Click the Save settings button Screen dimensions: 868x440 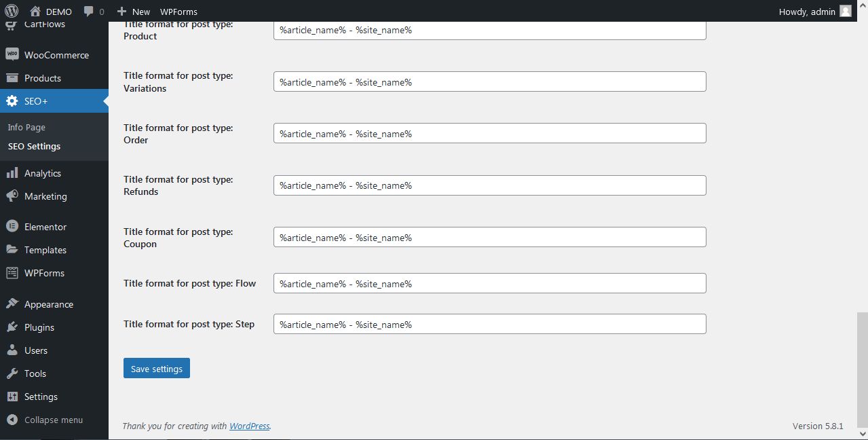click(157, 369)
